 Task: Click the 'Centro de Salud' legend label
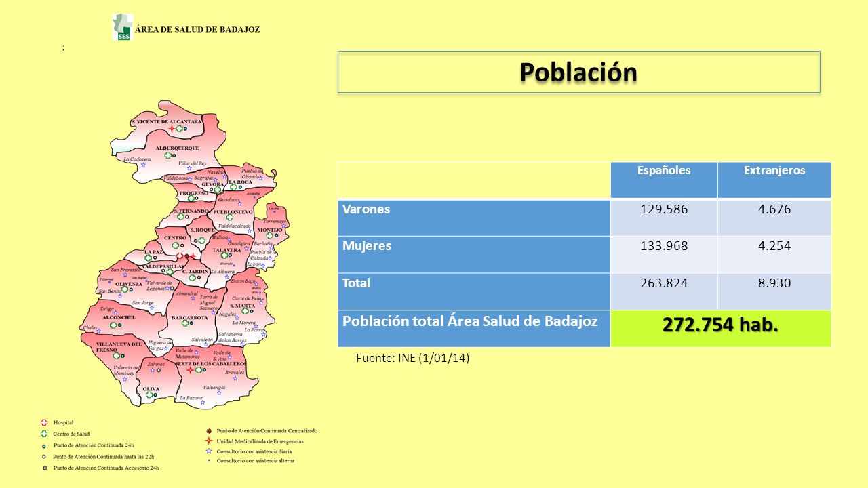(71, 434)
